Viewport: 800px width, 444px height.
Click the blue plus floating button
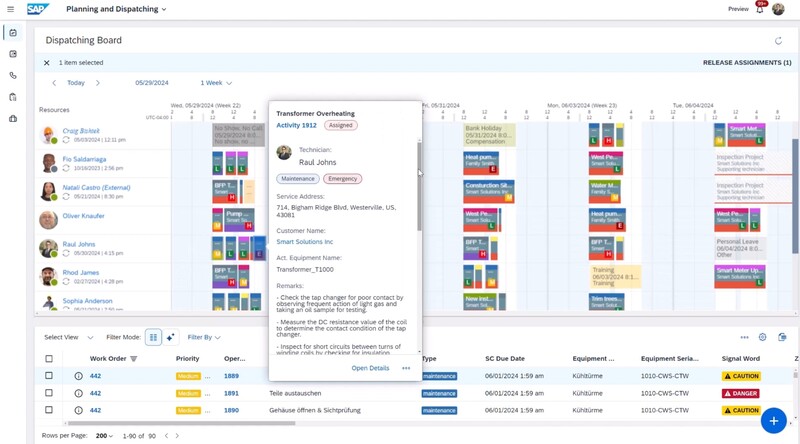point(773,421)
